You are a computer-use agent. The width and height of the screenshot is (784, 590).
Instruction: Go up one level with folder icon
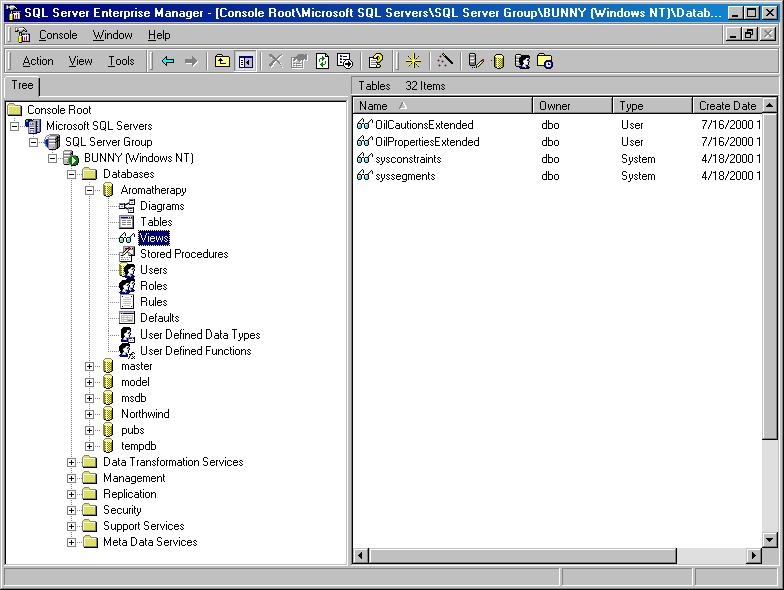tap(222, 62)
